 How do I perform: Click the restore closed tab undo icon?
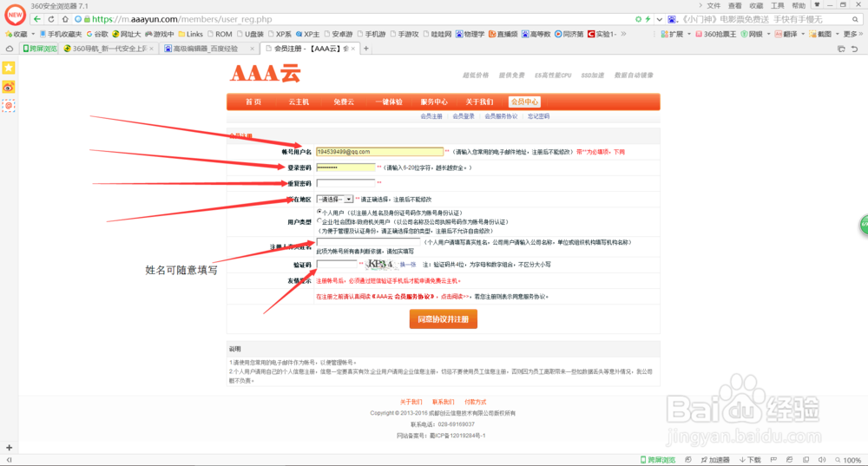(x=855, y=49)
